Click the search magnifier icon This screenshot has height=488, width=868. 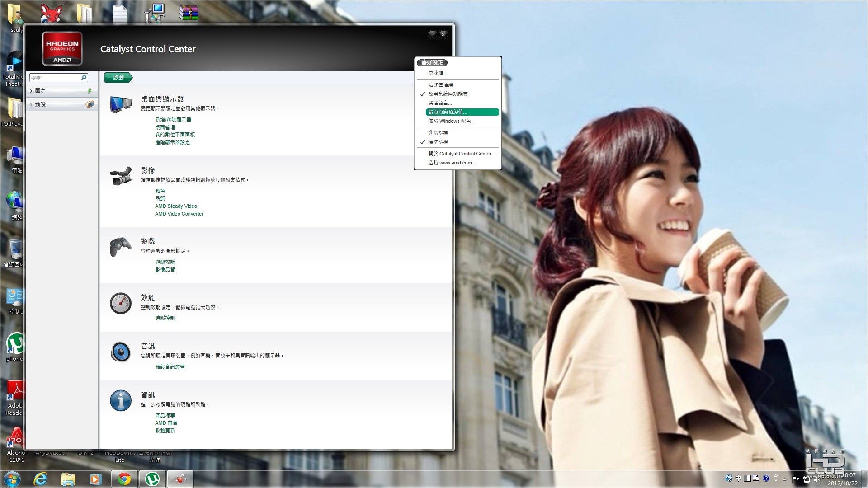tap(84, 78)
